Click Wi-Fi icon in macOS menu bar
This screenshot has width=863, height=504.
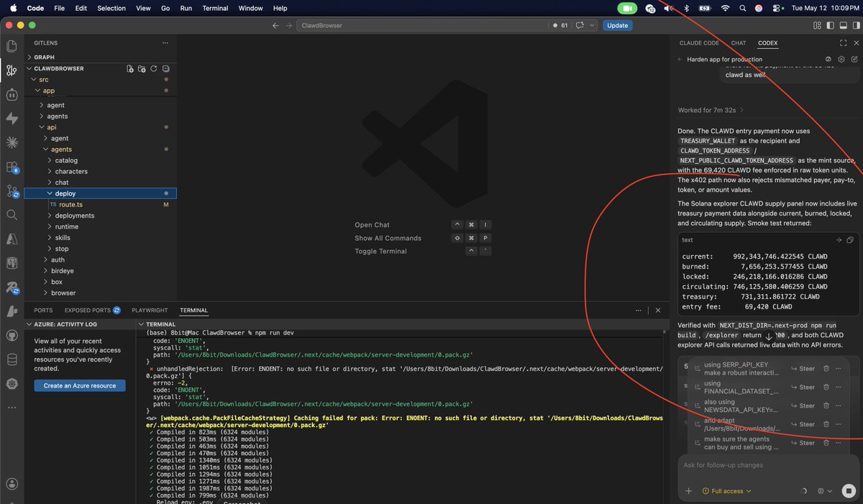tap(725, 8)
